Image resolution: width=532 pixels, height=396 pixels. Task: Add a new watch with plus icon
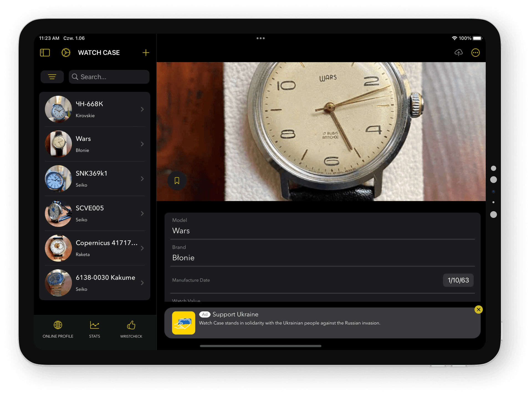(x=146, y=53)
